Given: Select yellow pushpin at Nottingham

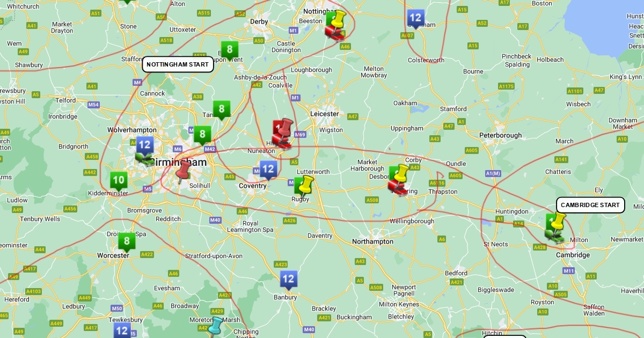Looking at the screenshot, I should tap(338, 20).
